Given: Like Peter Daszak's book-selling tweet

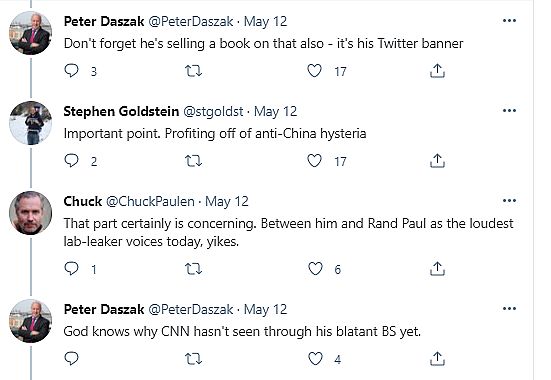Looking at the screenshot, I should pyautogui.click(x=314, y=71).
